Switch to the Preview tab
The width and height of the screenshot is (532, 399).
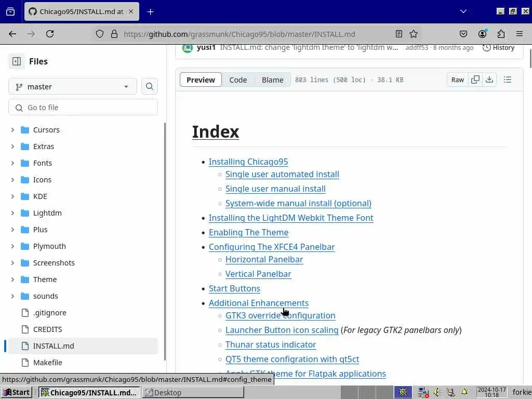click(201, 80)
